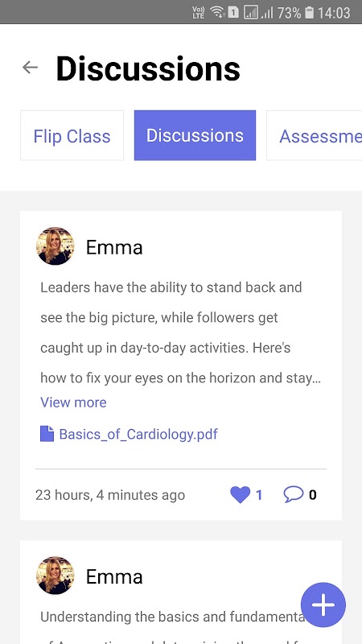
Task: Tap the battery icon in status bar
Action: pyautogui.click(x=309, y=13)
